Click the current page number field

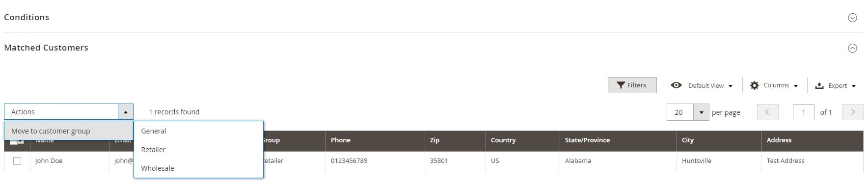coord(803,112)
